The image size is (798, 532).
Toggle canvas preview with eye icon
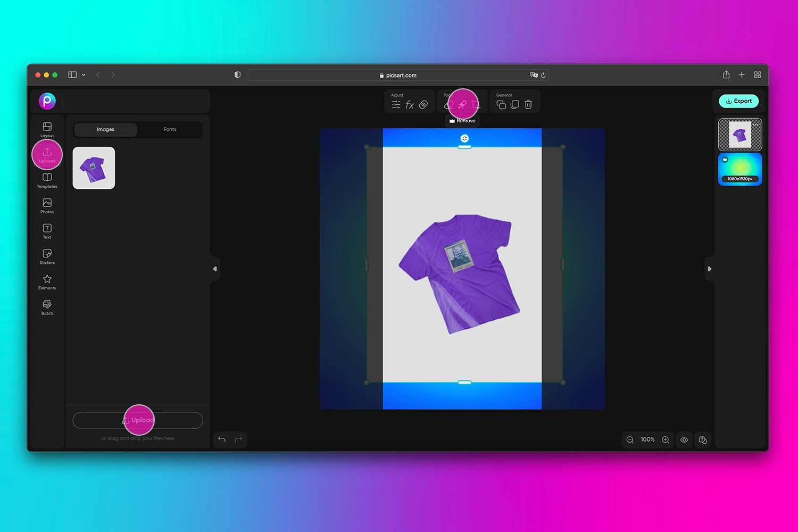coord(684,440)
